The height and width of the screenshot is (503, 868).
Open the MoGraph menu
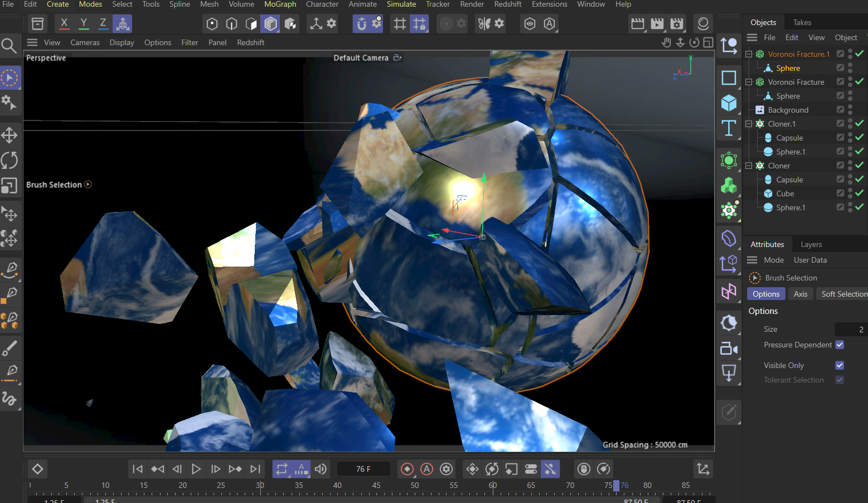click(280, 4)
